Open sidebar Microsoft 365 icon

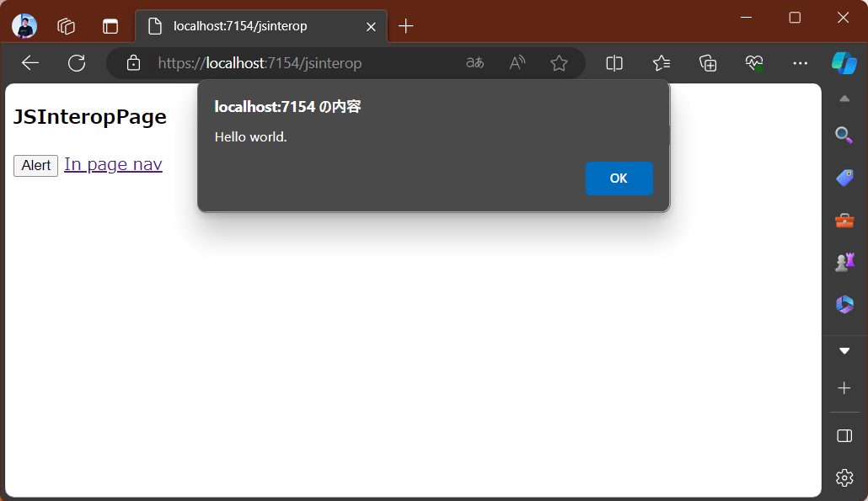click(844, 304)
